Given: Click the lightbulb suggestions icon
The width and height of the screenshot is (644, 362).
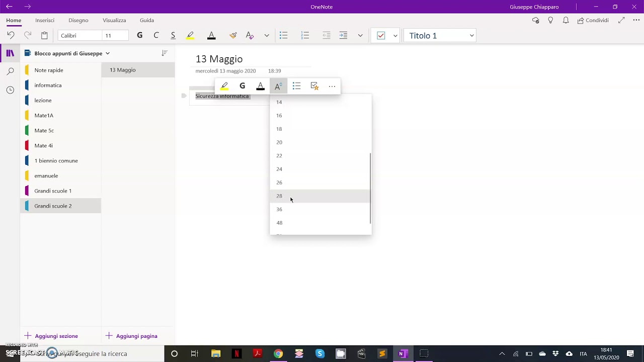Looking at the screenshot, I should point(550,20).
